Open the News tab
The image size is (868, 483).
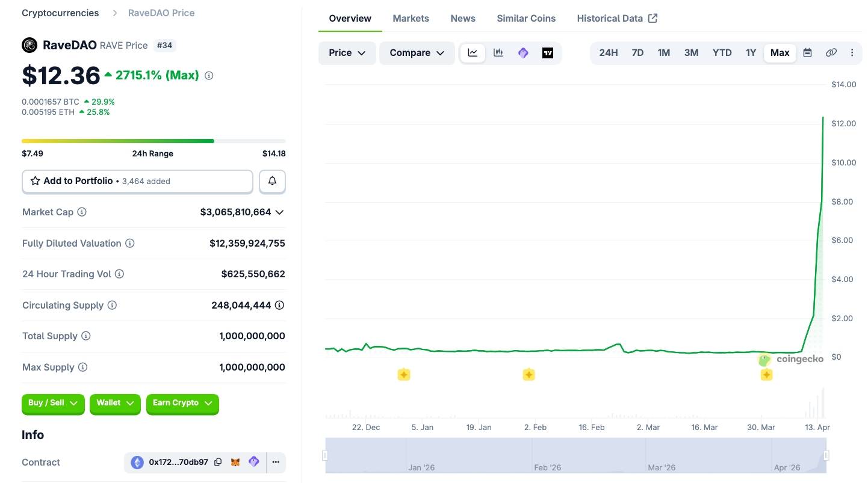coord(462,18)
